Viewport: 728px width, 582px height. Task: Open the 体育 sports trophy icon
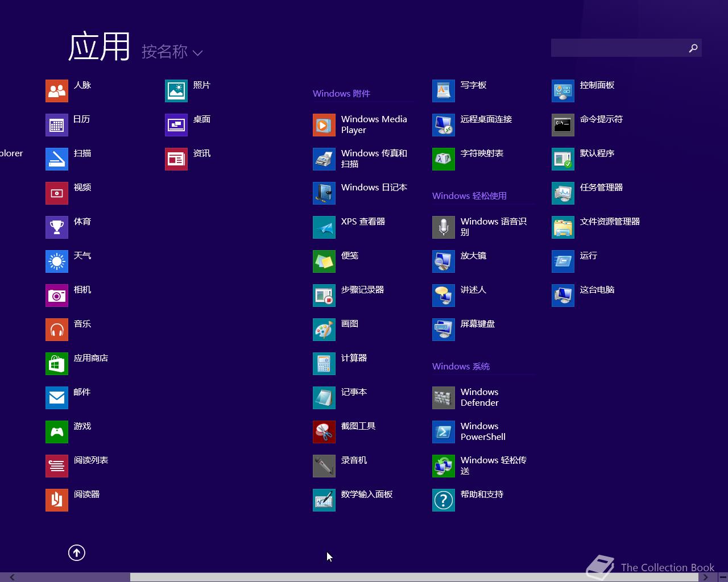57,227
